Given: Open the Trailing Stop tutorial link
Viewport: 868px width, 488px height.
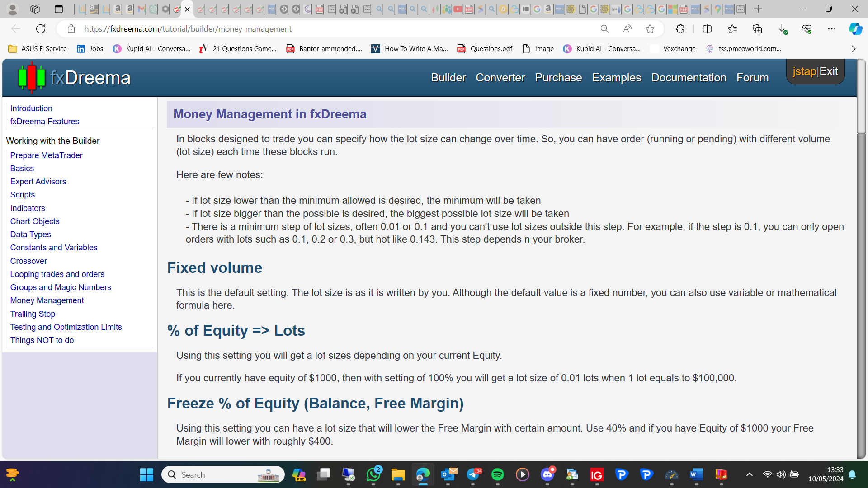Looking at the screenshot, I should tap(33, 314).
